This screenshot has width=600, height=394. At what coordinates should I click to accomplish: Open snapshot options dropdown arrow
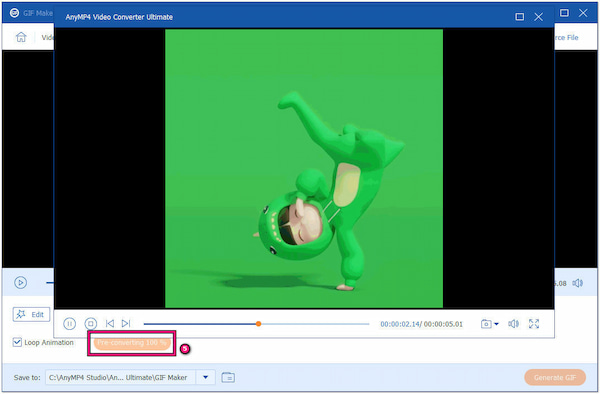[496, 324]
